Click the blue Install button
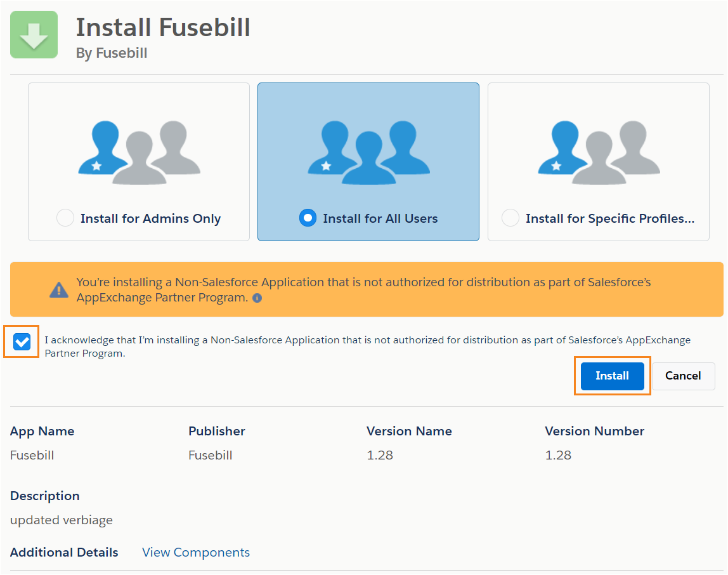Screen dimensions: 728x575 613,376
